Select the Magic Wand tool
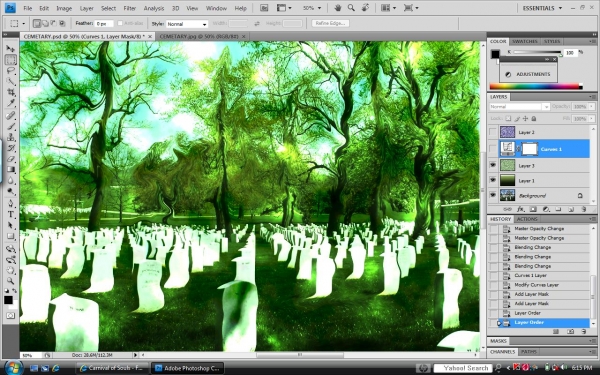 [10, 81]
